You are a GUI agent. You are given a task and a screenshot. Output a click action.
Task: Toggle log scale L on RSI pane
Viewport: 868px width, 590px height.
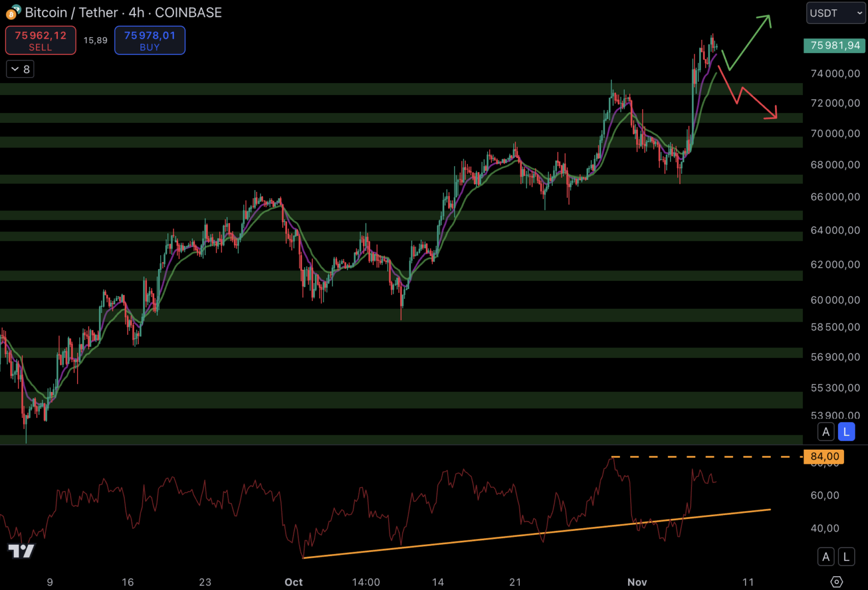click(846, 557)
